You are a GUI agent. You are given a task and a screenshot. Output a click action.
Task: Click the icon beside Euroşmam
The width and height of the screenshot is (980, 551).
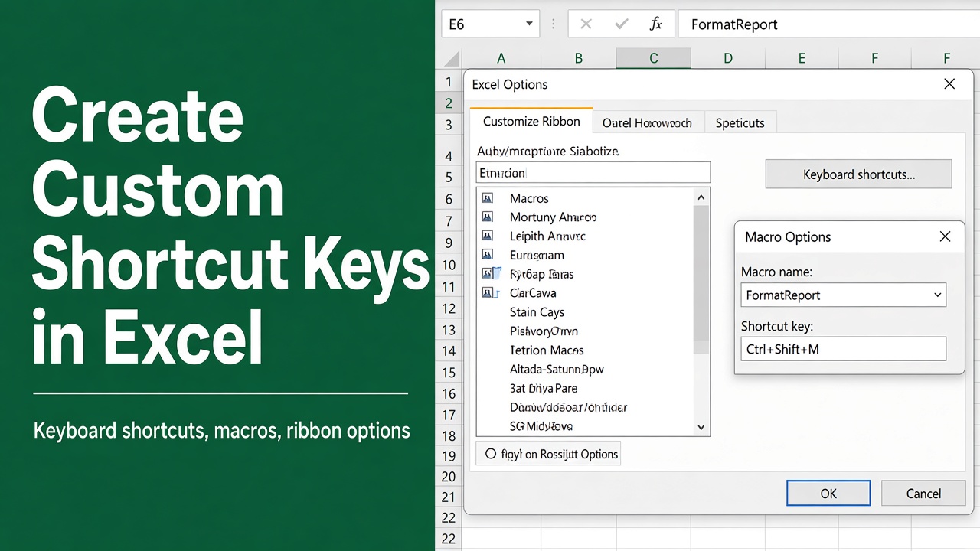tap(487, 255)
